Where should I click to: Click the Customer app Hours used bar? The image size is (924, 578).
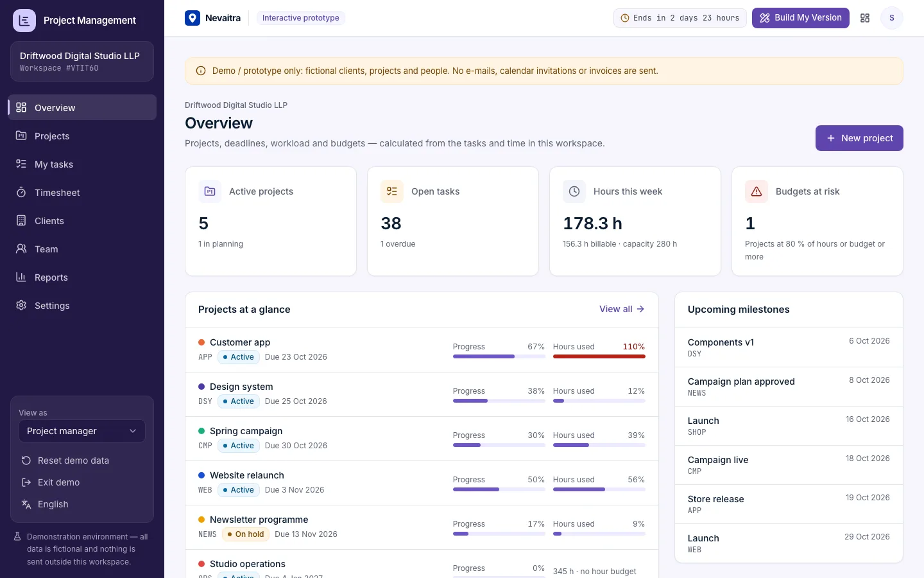[x=599, y=356]
